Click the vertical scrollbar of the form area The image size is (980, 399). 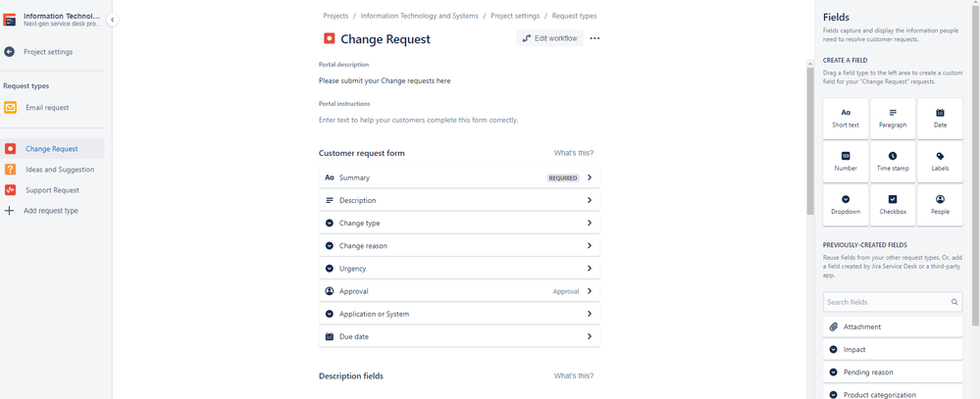810,140
